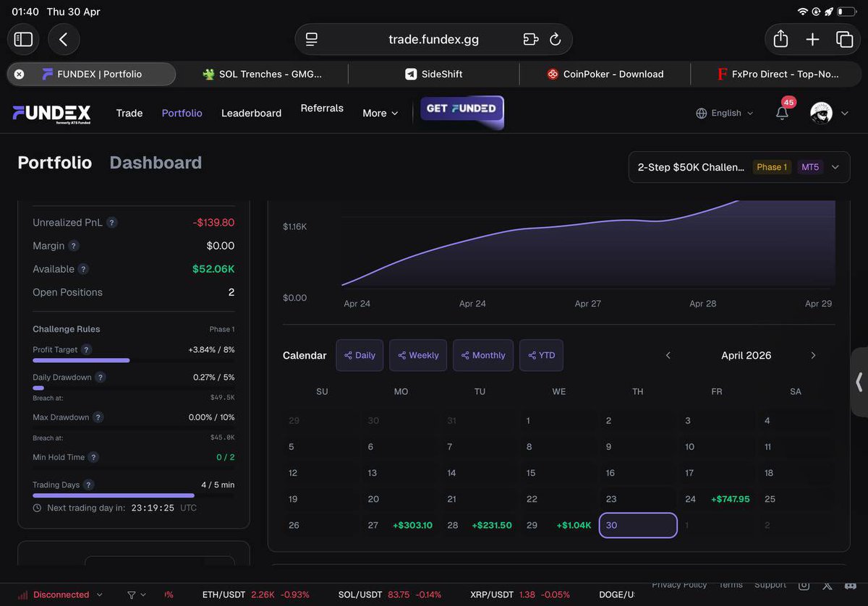Image resolution: width=868 pixels, height=606 pixels.
Task: Click the help icon next to Max Drawdown
Action: pyautogui.click(x=98, y=417)
